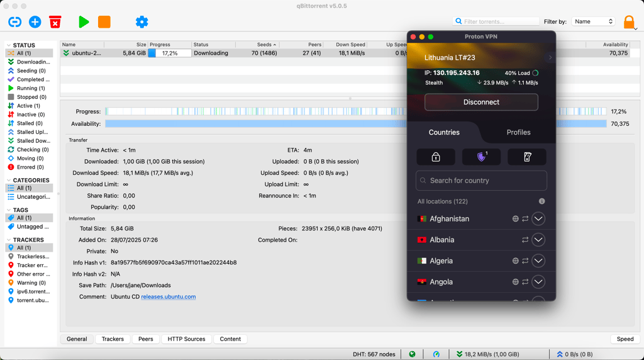
Task: Collapse the TAGS sidebar section
Action: tap(9, 210)
